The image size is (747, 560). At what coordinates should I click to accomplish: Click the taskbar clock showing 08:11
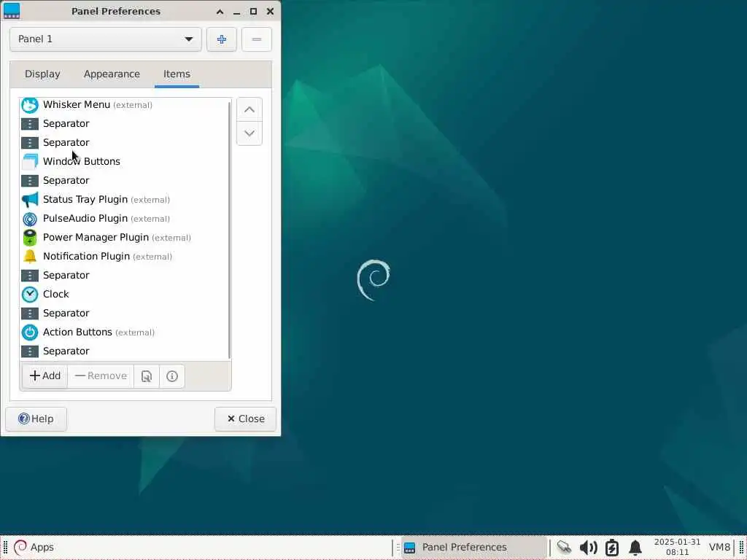(678, 548)
